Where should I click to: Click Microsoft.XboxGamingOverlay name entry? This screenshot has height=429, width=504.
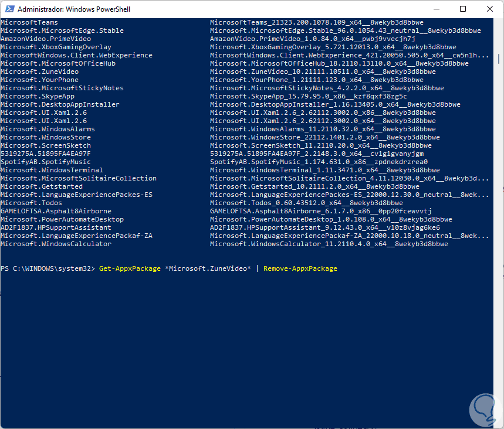pos(56,47)
